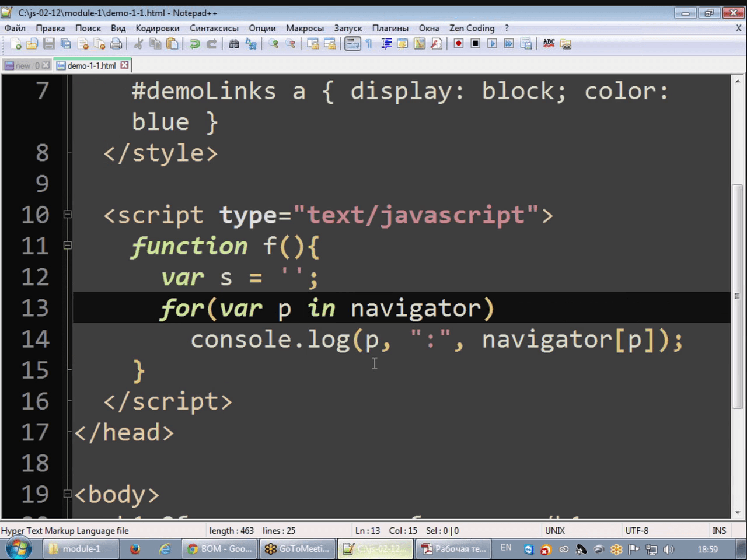Zoom in with magnifier plus icon
747x560 pixels.
tap(273, 44)
